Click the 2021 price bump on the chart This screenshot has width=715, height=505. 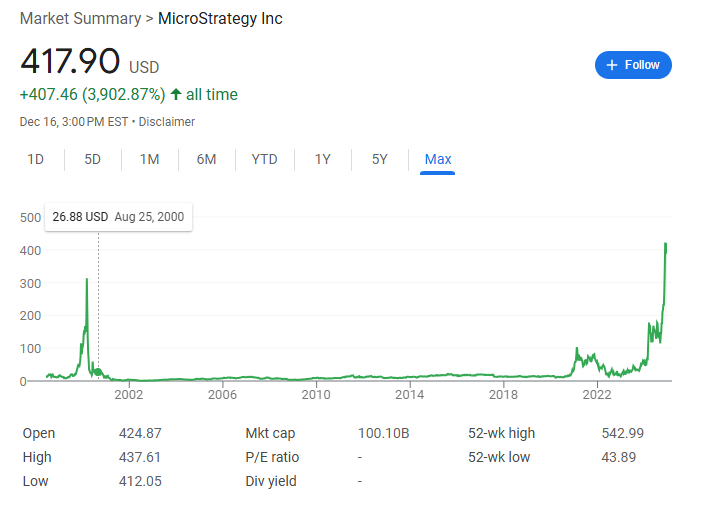[577, 350]
